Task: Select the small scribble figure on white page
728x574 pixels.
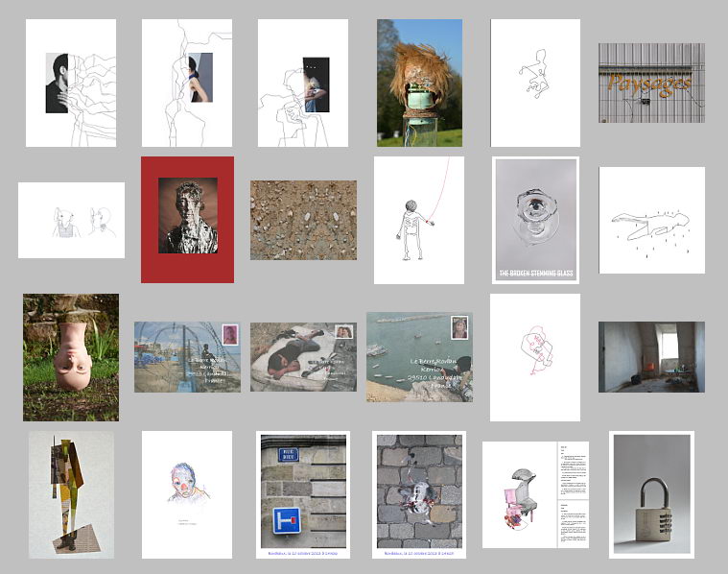Action: pos(535,83)
